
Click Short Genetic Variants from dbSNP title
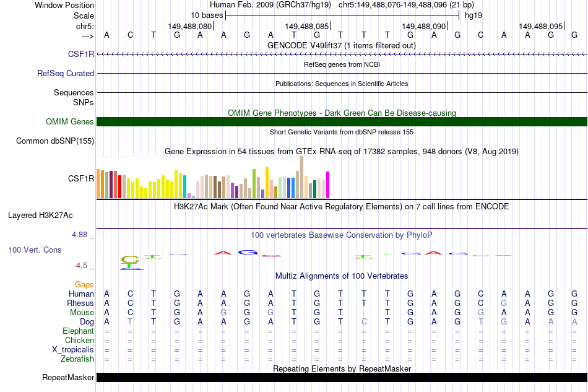[342, 132]
